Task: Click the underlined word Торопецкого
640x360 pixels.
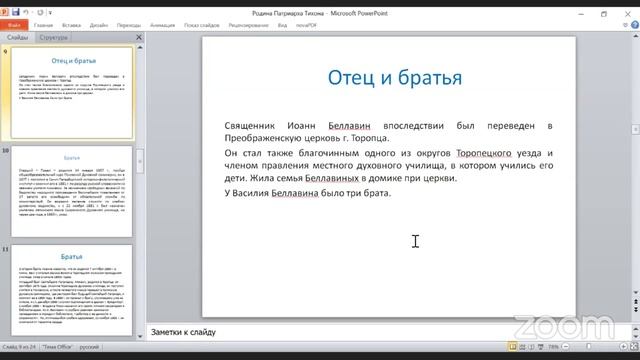Action: [484, 153]
